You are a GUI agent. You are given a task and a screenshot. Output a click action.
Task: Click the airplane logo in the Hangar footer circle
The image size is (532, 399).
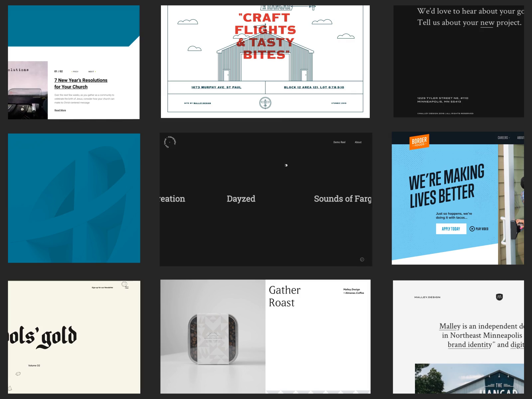tap(265, 103)
